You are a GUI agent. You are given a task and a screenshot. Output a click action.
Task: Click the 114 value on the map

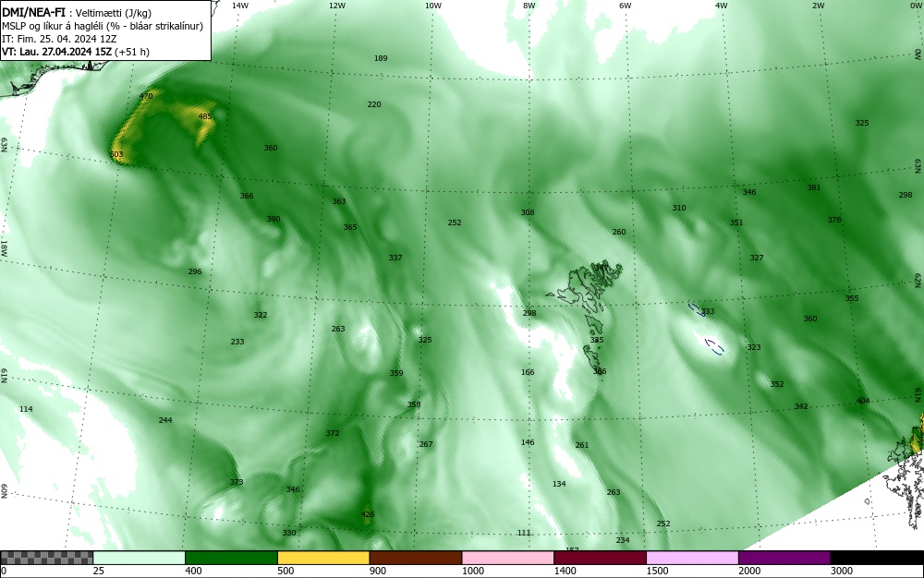point(26,409)
